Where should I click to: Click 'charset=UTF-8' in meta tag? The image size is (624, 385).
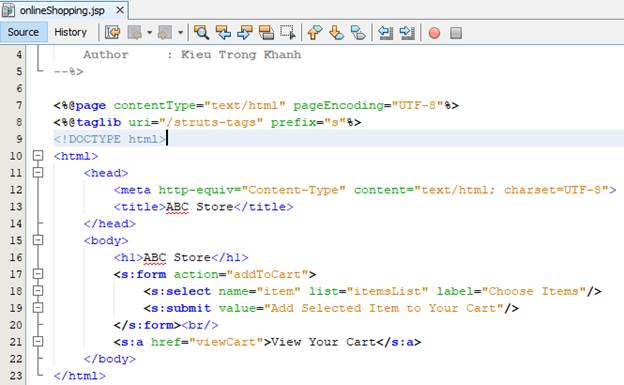click(x=552, y=190)
